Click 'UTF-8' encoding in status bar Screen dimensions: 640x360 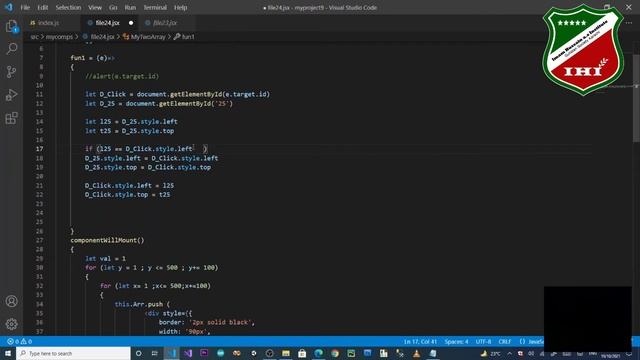[x=483, y=342]
